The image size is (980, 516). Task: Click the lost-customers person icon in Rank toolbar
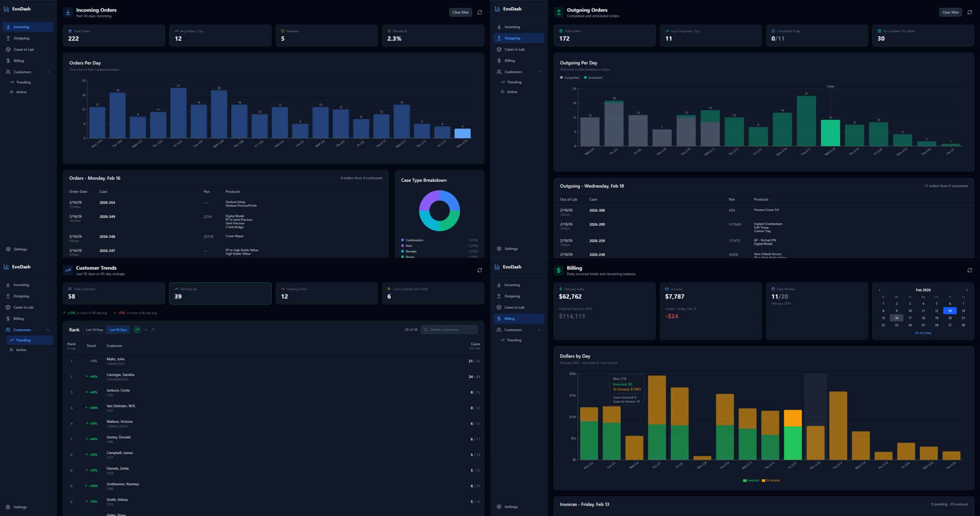point(153,329)
